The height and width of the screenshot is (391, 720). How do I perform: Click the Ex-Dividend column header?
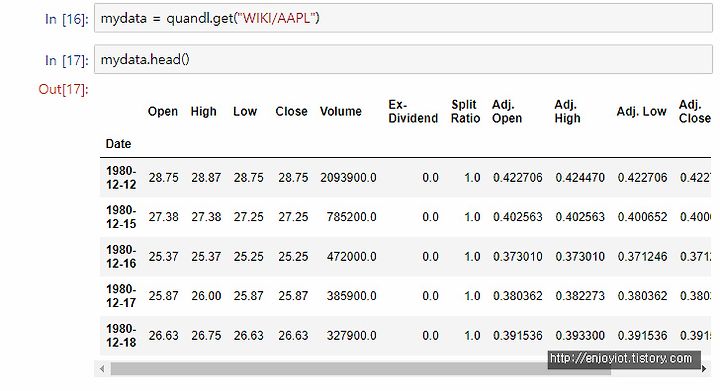pos(413,112)
